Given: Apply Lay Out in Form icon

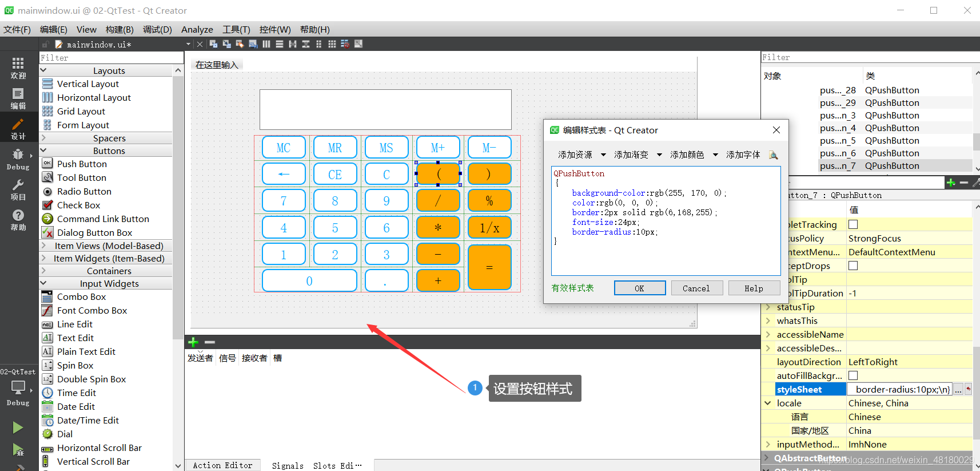Looking at the screenshot, I should [x=319, y=44].
